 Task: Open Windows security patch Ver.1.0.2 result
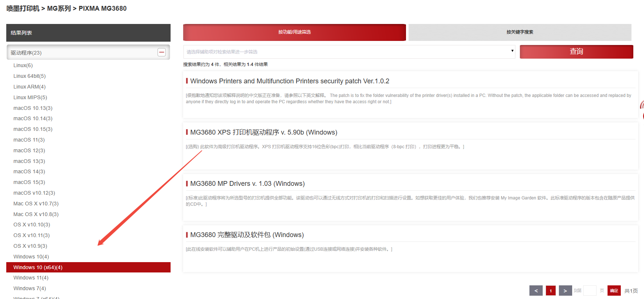tap(290, 81)
